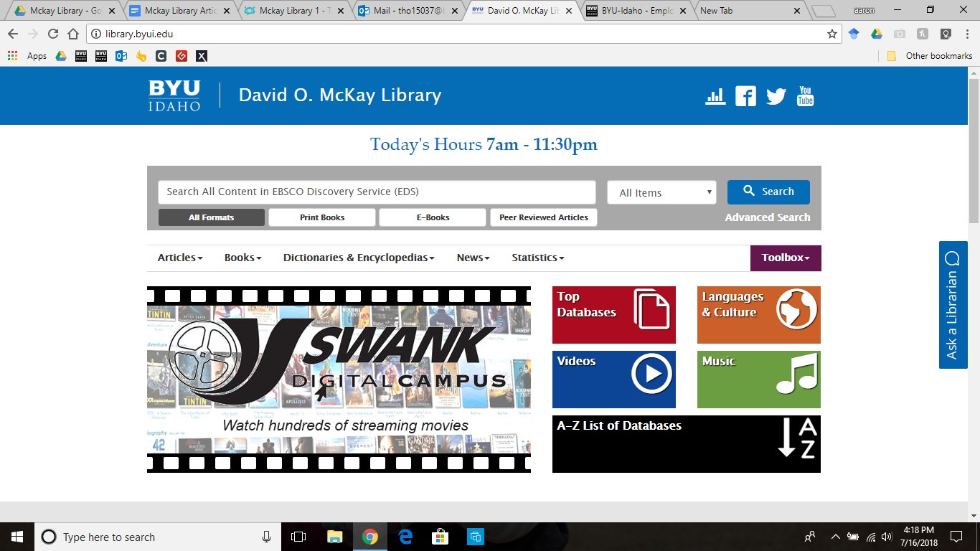The height and width of the screenshot is (551, 980).
Task: Bookmark this page with the star icon
Action: point(832,34)
